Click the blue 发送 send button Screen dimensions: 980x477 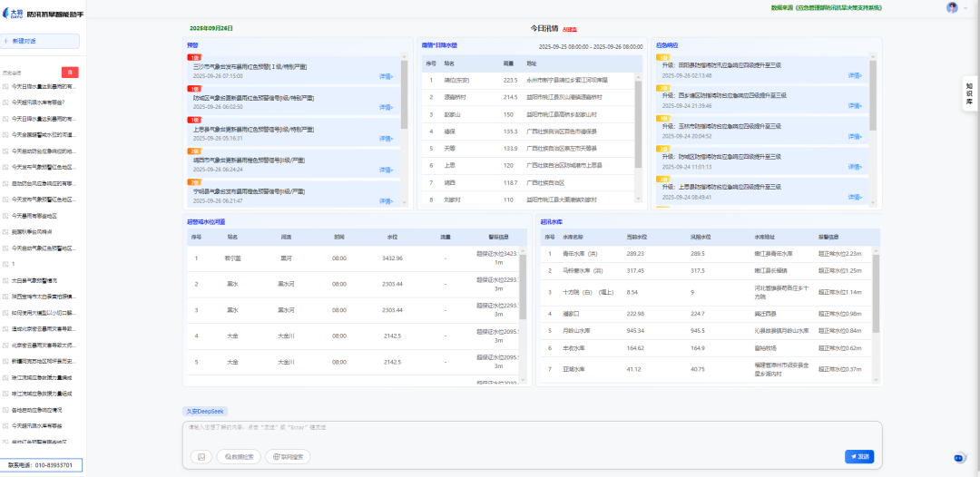tap(859, 456)
